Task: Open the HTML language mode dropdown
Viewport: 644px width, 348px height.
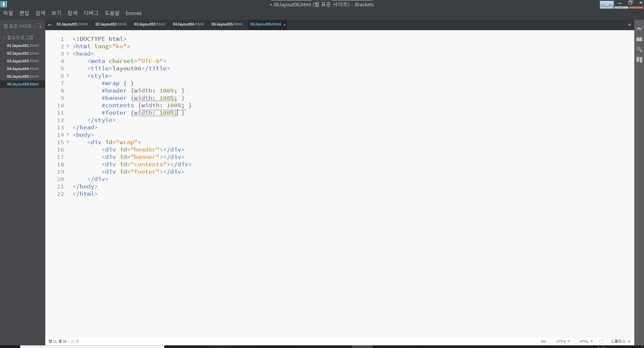Action: coord(586,341)
